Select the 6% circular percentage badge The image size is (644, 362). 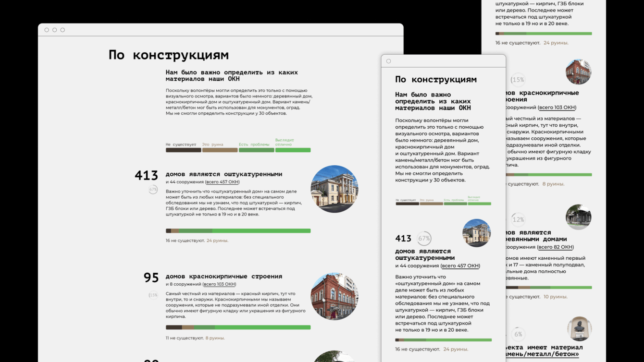pos(518,334)
